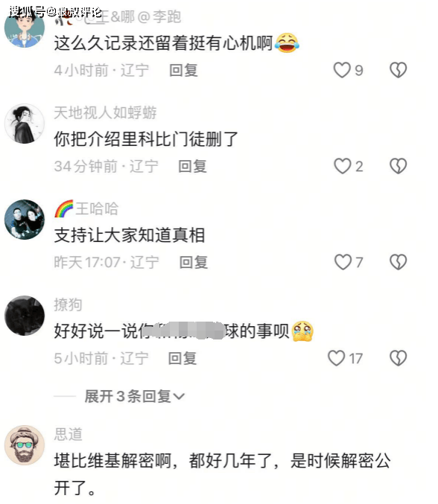
Task: Reply to the comment posted 34分钟前
Action: pos(192,166)
